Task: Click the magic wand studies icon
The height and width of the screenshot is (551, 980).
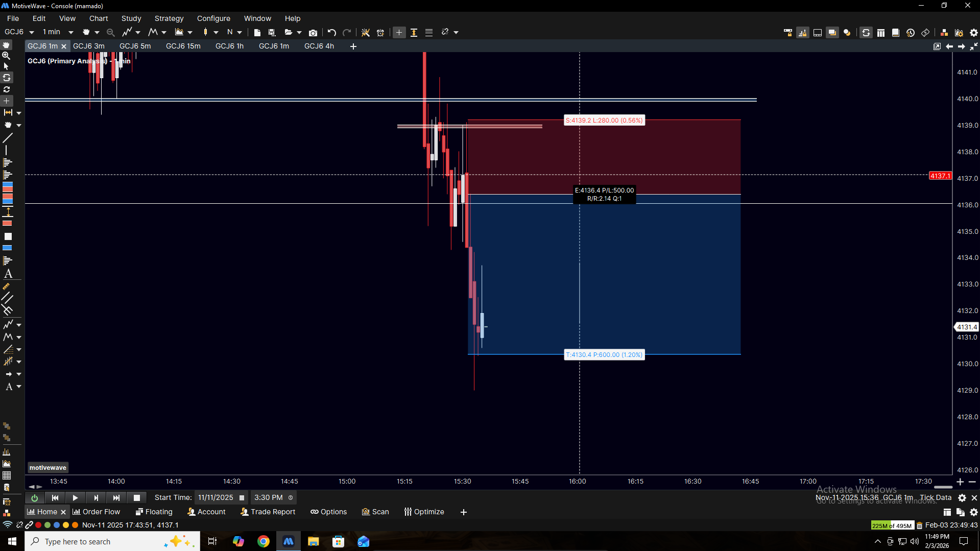Action: (366, 32)
